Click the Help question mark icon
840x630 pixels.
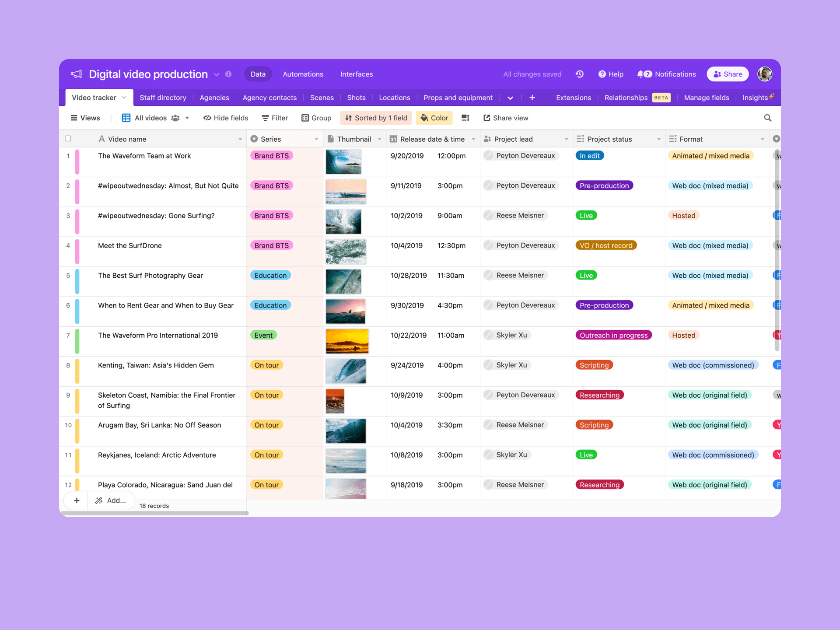point(602,74)
